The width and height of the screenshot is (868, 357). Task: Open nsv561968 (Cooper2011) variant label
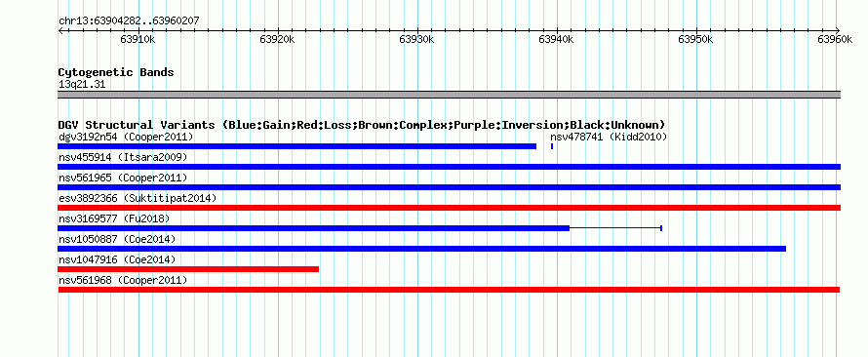pyautogui.click(x=123, y=280)
